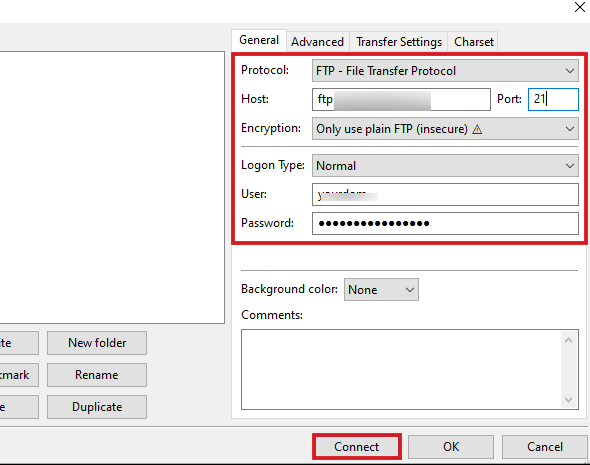Viewport: 590px width, 465px height.
Task: Click the insecure warning triangle icon
Action: coord(477,129)
